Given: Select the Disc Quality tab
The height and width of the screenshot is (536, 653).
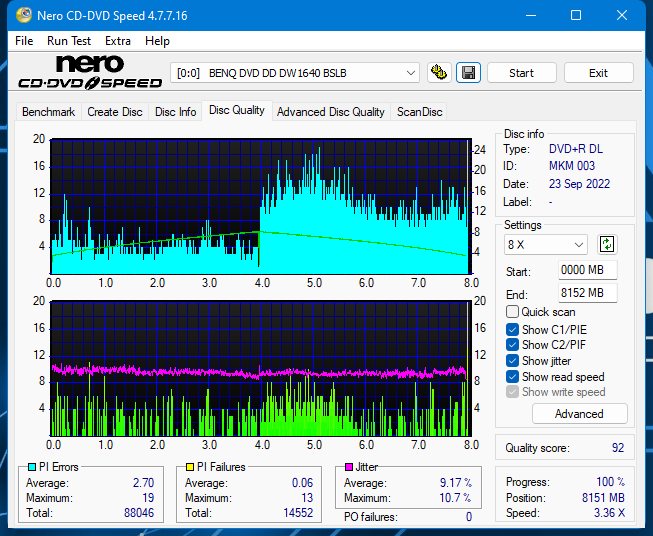Looking at the screenshot, I should (x=237, y=110).
